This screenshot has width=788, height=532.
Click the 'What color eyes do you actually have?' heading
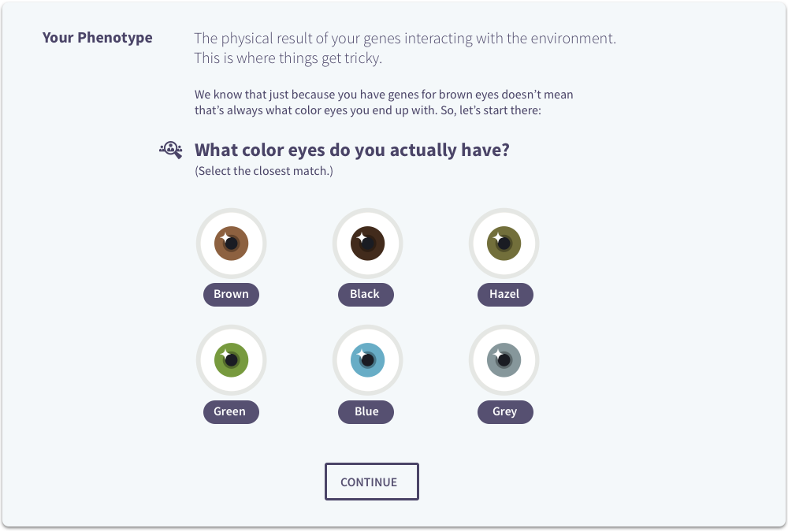[x=351, y=150]
